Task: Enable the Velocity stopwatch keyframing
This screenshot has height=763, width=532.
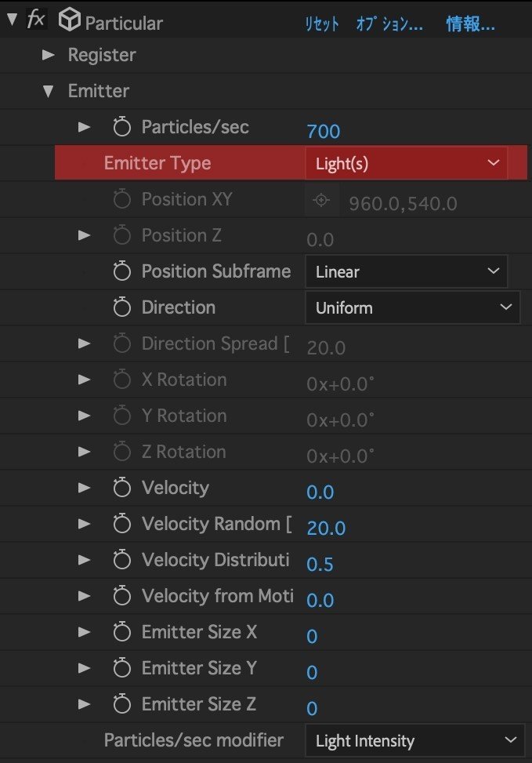Action: 121,488
